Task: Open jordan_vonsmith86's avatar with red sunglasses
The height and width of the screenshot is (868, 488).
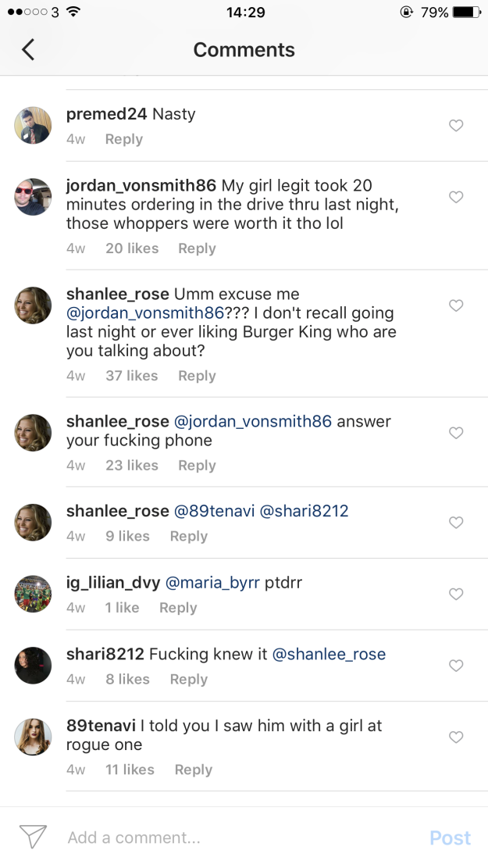Action: (x=33, y=198)
